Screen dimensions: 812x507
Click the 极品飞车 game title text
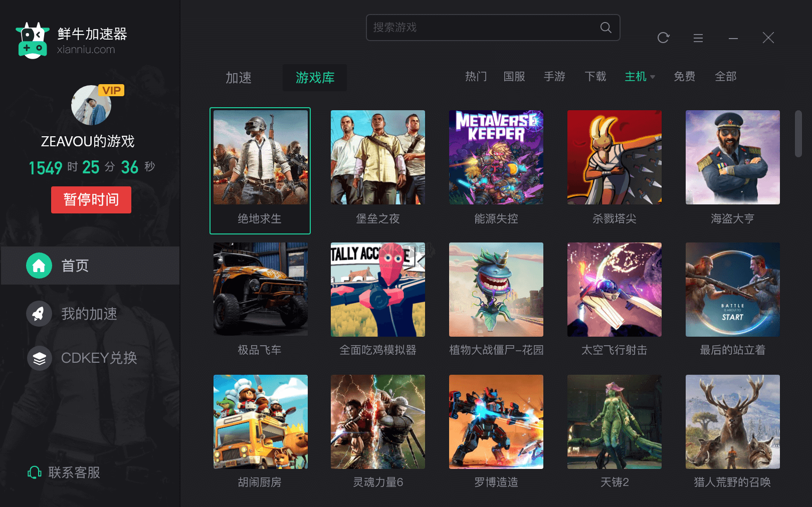click(x=260, y=350)
